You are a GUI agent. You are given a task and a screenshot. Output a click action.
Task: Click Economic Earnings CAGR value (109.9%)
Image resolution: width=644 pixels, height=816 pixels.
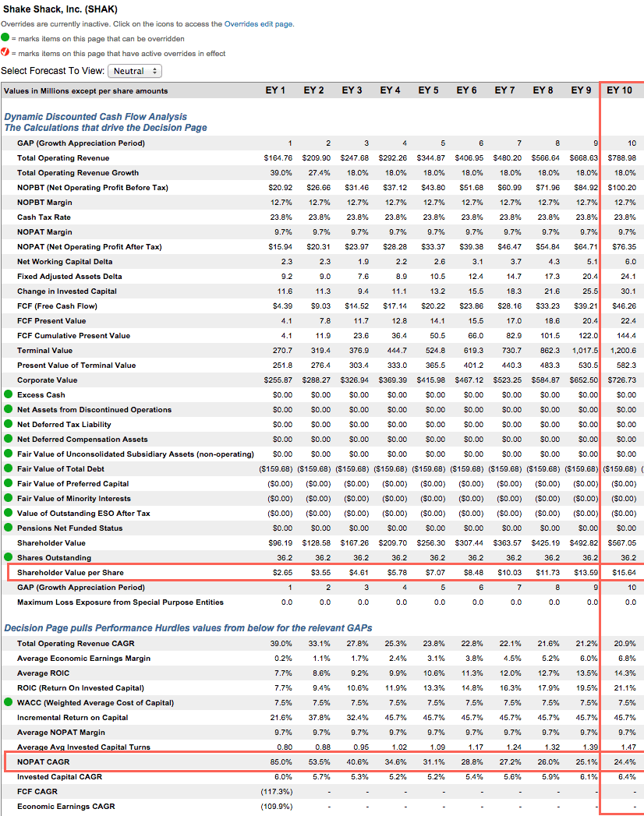tap(277, 806)
